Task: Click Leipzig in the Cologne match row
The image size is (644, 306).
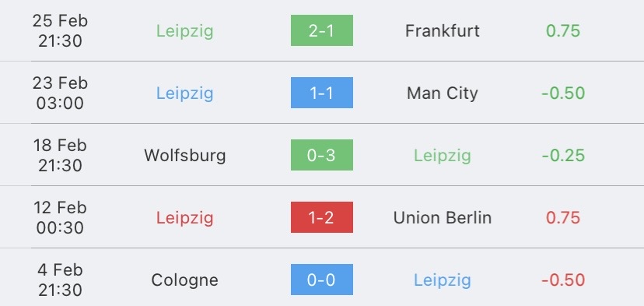Action: coord(443,280)
